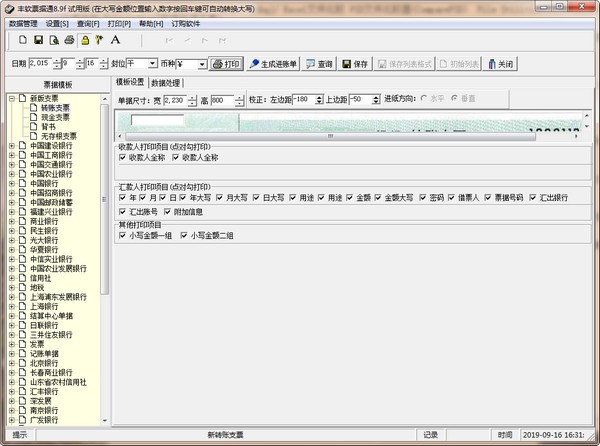The width and height of the screenshot is (600, 446).
Task: Select 背书 in the template tree
Action: [x=48, y=127]
